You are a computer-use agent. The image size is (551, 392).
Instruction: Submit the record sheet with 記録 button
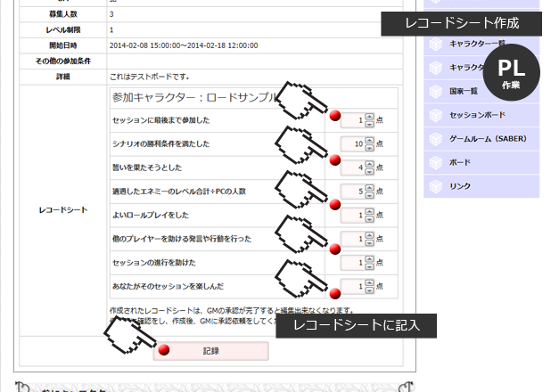click(x=210, y=351)
